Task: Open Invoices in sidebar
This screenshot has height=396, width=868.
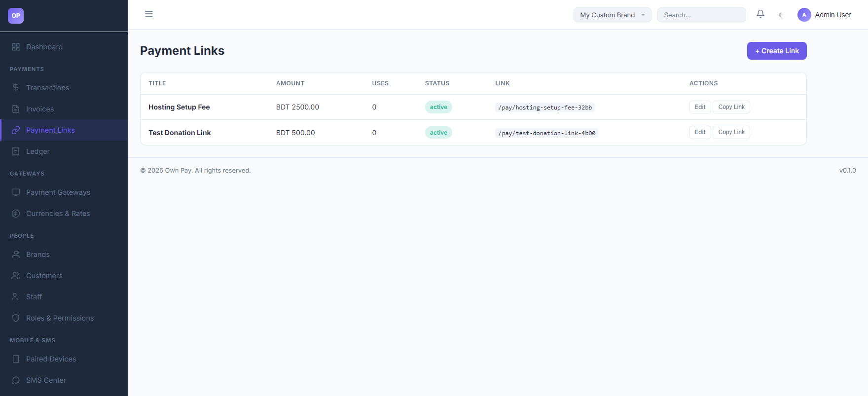Action: coord(64,109)
